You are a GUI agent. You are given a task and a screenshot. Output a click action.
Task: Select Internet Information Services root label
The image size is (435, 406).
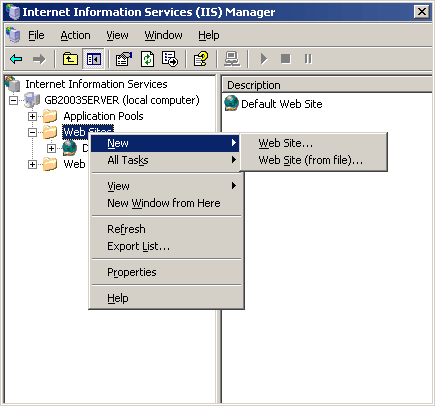click(x=96, y=84)
